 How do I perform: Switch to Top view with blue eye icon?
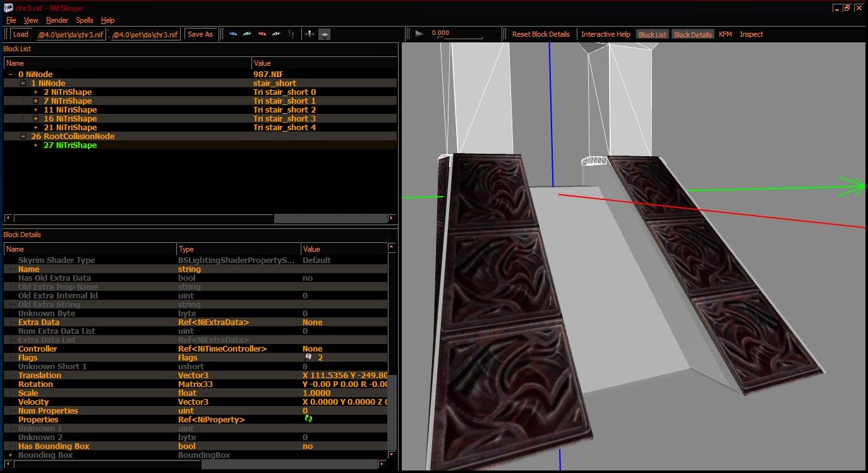[233, 34]
